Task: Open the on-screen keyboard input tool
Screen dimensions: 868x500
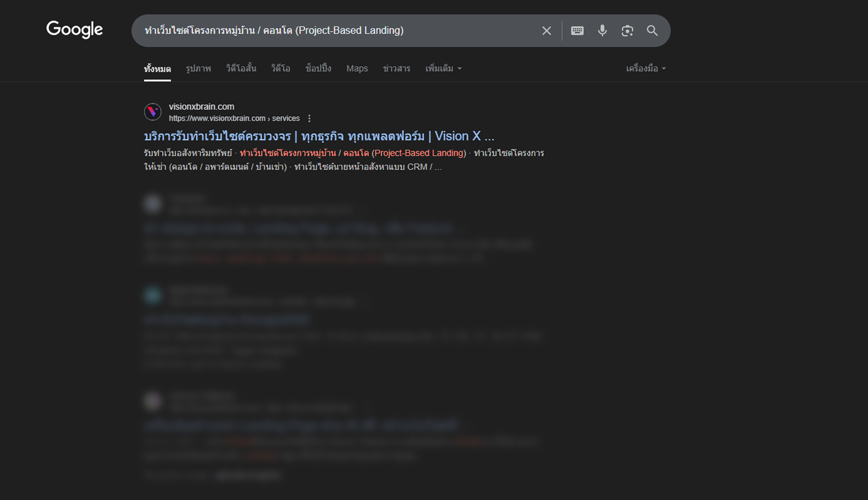Action: tap(577, 31)
